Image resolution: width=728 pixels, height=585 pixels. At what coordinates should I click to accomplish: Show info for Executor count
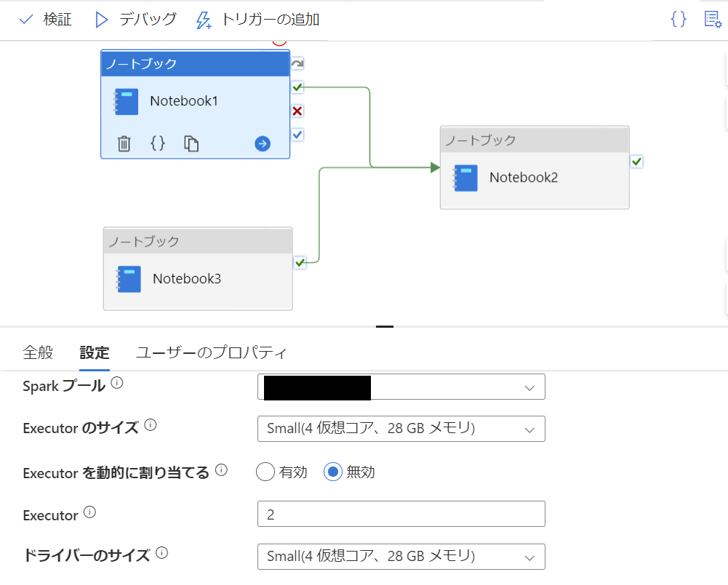[89, 512]
